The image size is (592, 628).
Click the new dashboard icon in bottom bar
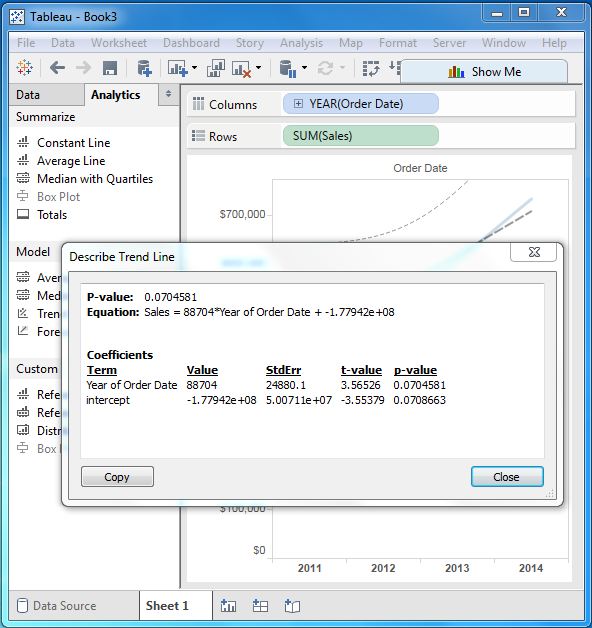[260, 606]
